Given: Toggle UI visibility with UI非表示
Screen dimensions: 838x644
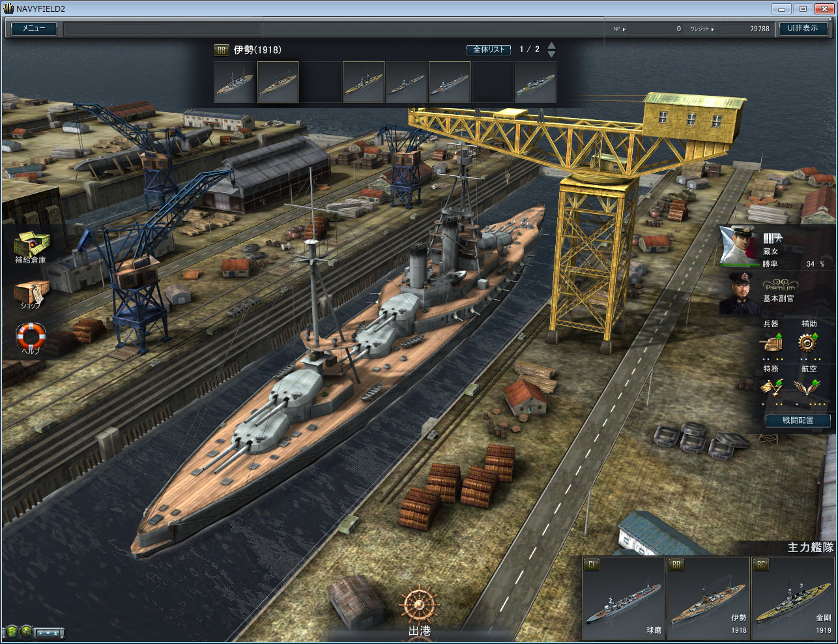Looking at the screenshot, I should (x=803, y=29).
